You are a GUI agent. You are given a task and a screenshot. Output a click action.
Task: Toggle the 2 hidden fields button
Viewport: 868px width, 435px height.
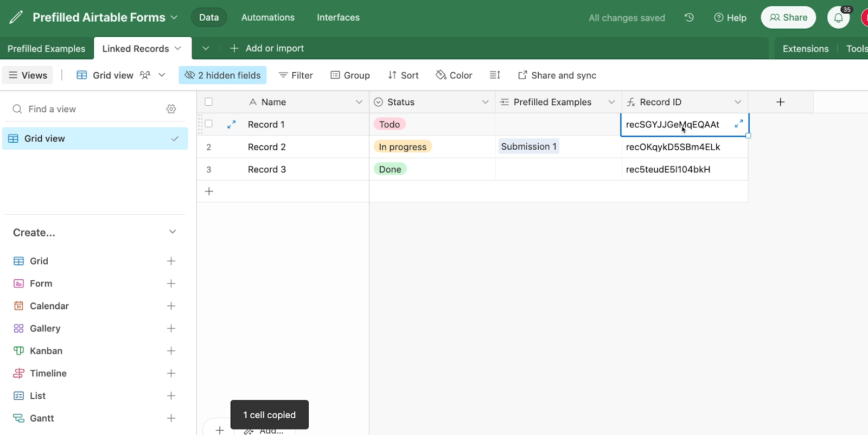(x=222, y=75)
